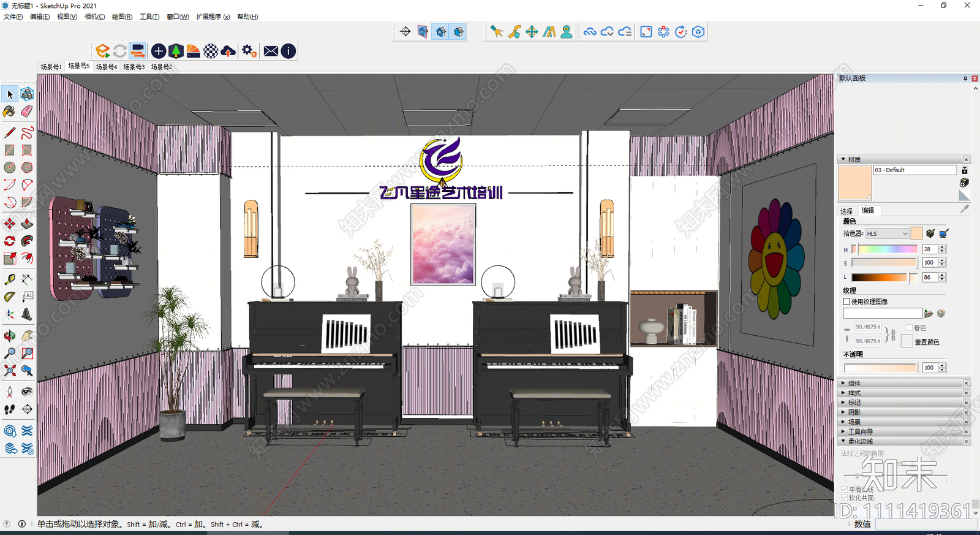The width and height of the screenshot is (980, 535).
Task: Expand the 标记 tags panel
Action: click(843, 403)
